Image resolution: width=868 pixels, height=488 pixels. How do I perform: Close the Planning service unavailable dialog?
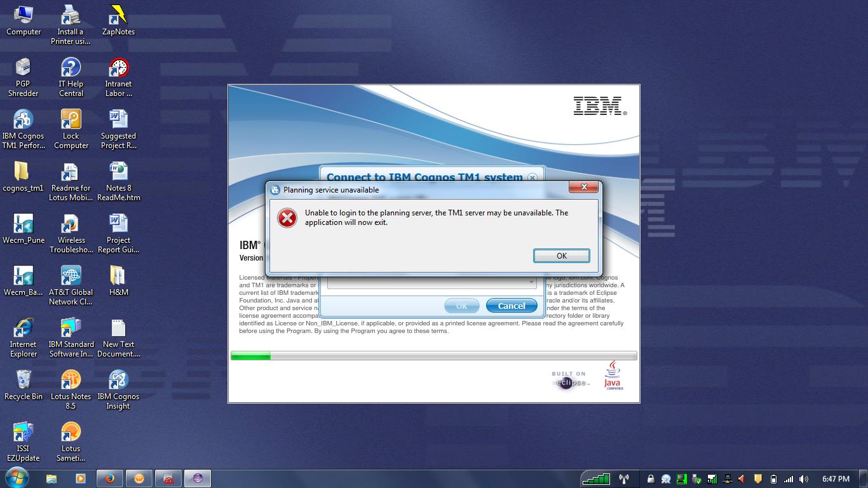coord(583,188)
